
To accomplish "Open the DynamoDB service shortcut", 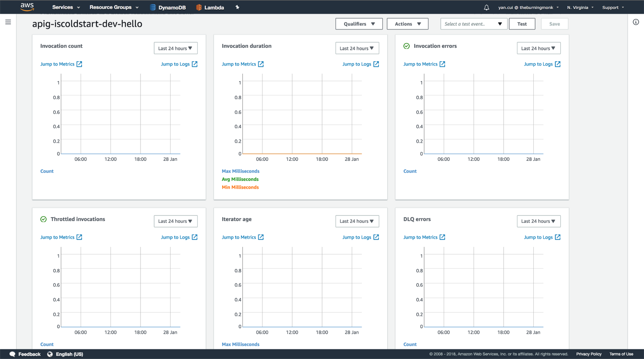I will point(168,7).
